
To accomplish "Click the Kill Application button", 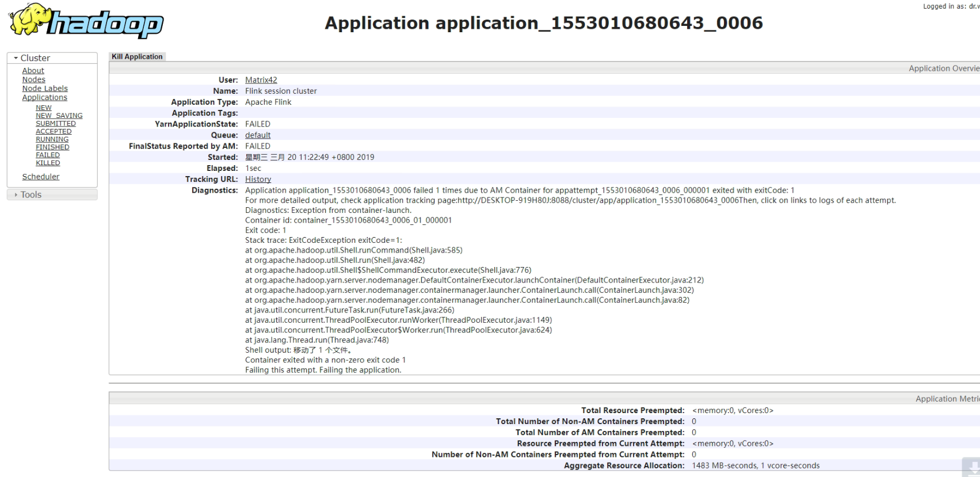I will coord(137,56).
